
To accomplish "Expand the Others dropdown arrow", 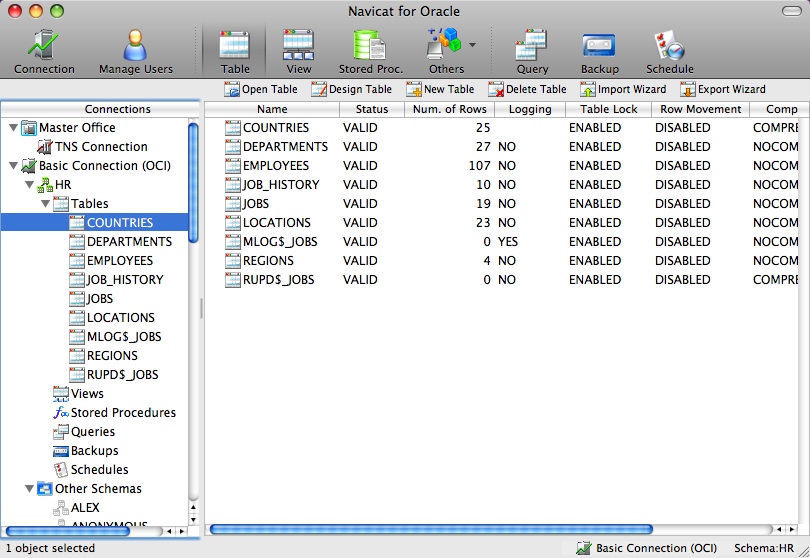I will click(472, 45).
